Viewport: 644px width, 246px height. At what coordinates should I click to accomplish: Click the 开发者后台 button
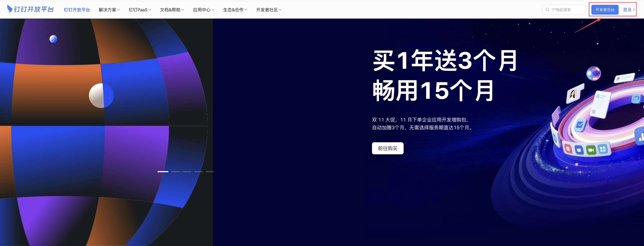pos(604,10)
